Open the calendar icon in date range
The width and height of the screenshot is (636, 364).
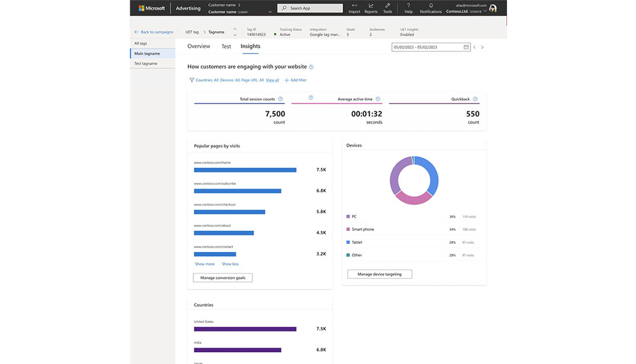466,47
